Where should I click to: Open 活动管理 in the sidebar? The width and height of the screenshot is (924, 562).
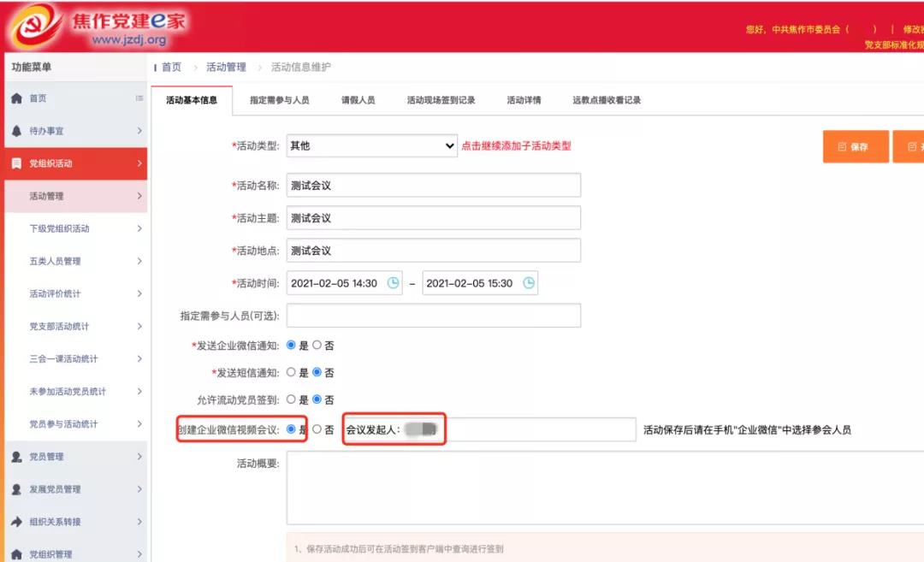pyautogui.click(x=76, y=196)
